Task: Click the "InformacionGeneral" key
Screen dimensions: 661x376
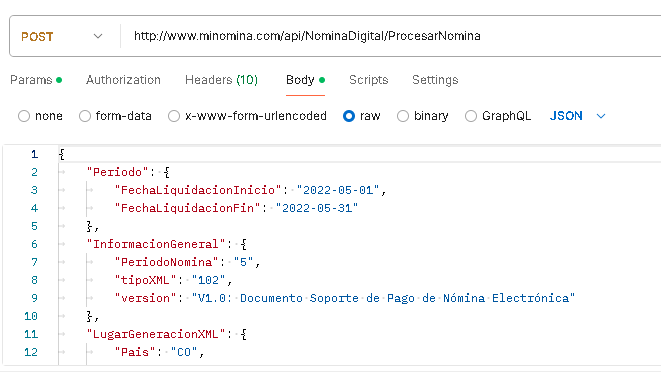Action: pyautogui.click(x=156, y=244)
